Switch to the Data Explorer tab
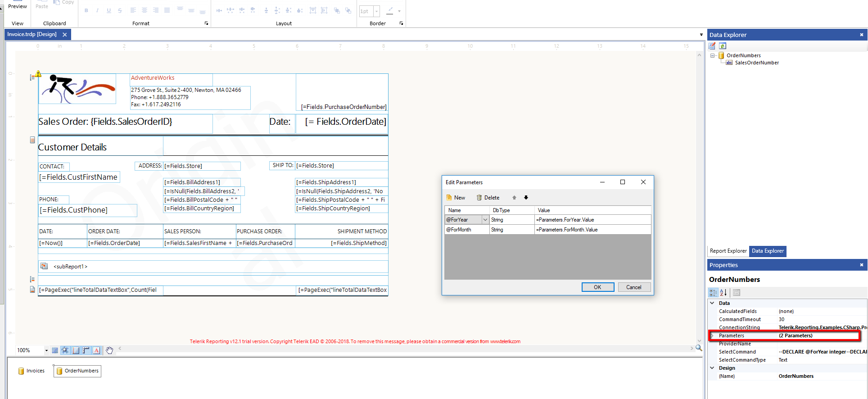868x399 pixels. 768,251
